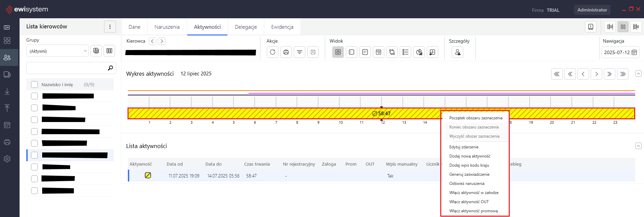Screen dimensions: 644x217
Task: Open the vehicles truck icon in sidebar
Action: point(7,74)
